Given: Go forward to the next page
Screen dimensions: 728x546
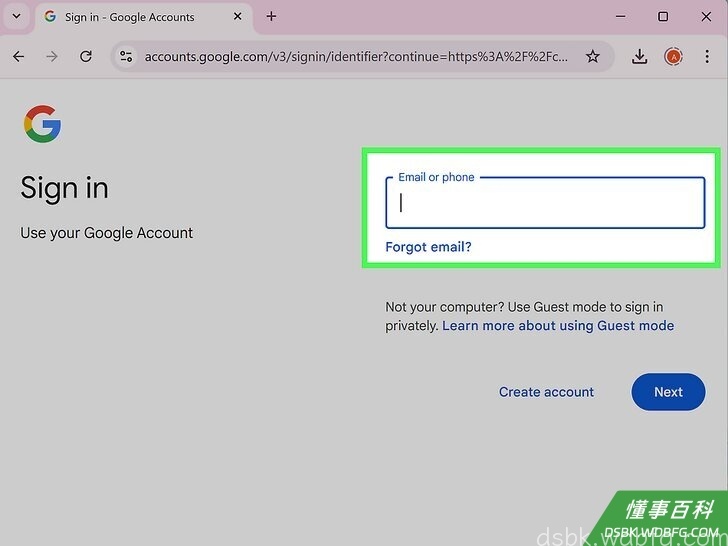Looking at the screenshot, I should click(x=52, y=57).
